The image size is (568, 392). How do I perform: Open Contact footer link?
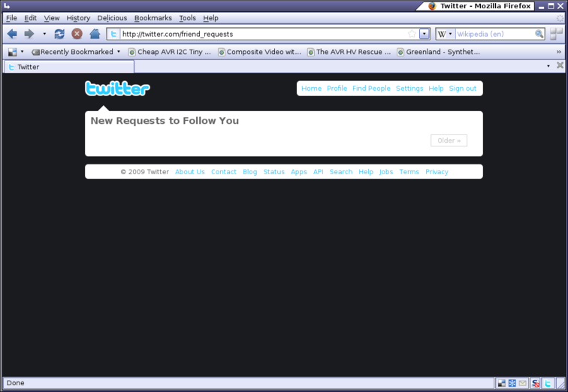pyautogui.click(x=223, y=172)
